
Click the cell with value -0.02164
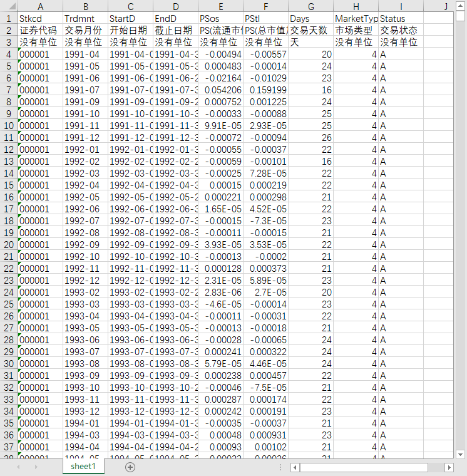coord(220,78)
